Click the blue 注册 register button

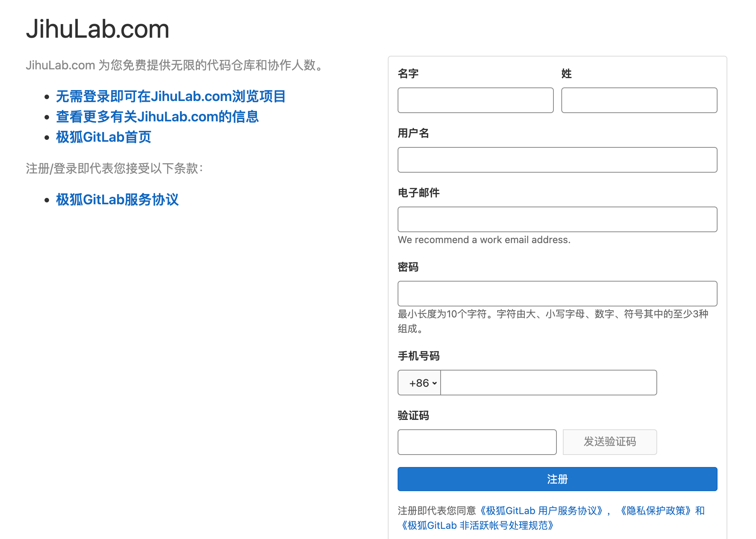coord(557,479)
